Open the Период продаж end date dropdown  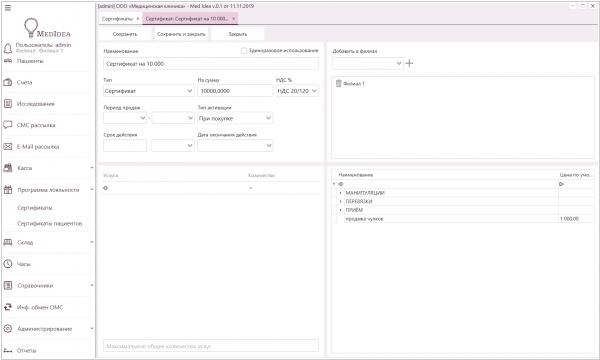click(173, 118)
